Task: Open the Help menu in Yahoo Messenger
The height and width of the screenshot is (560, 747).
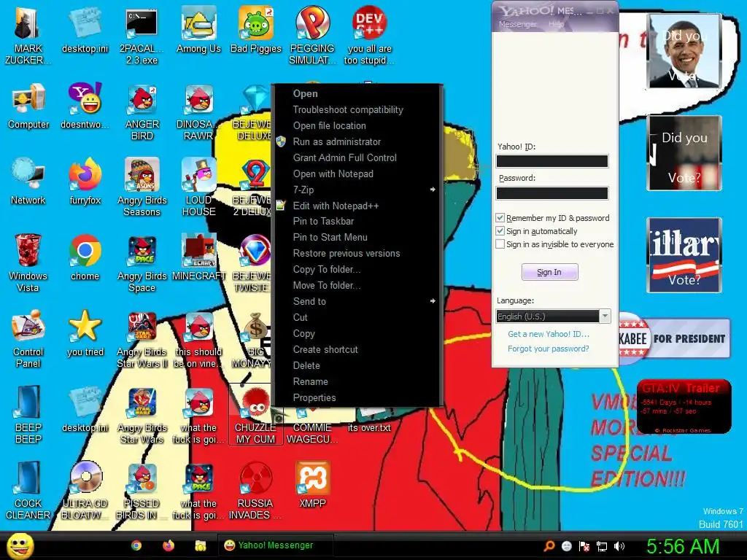Action: [x=556, y=24]
